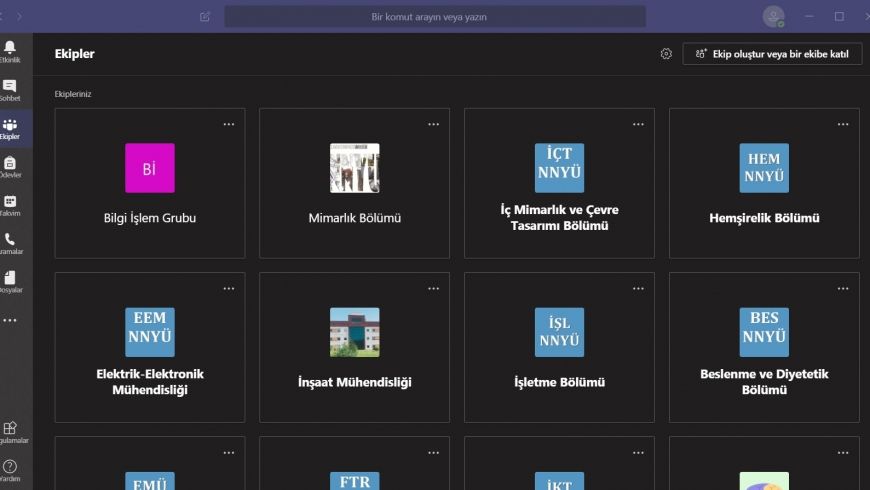Click the search command input field
The image size is (870, 490).
pos(434,17)
